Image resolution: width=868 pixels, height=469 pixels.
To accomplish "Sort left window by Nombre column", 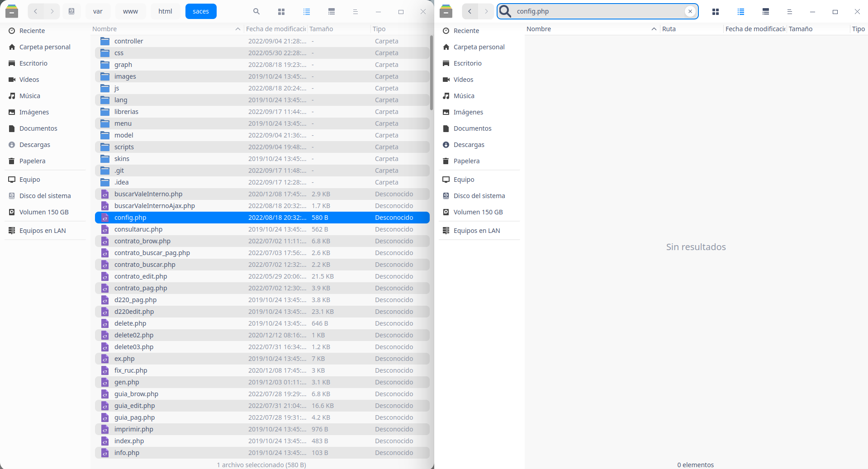I will (x=166, y=29).
